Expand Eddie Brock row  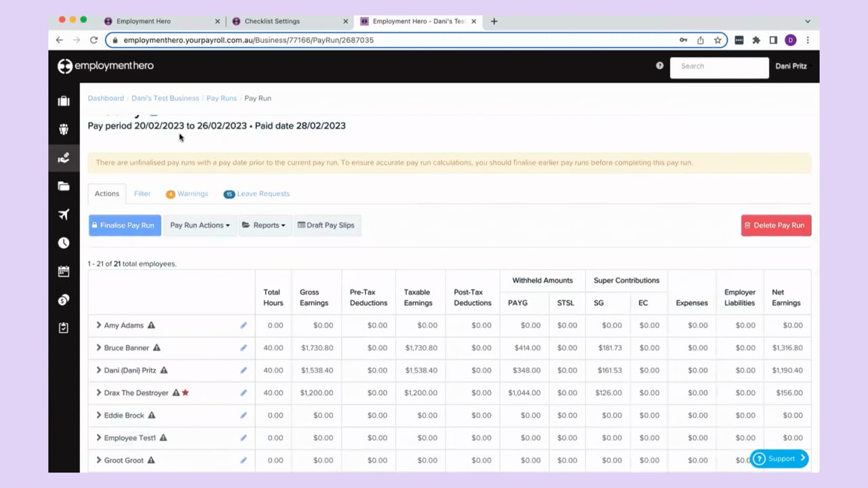coord(98,415)
